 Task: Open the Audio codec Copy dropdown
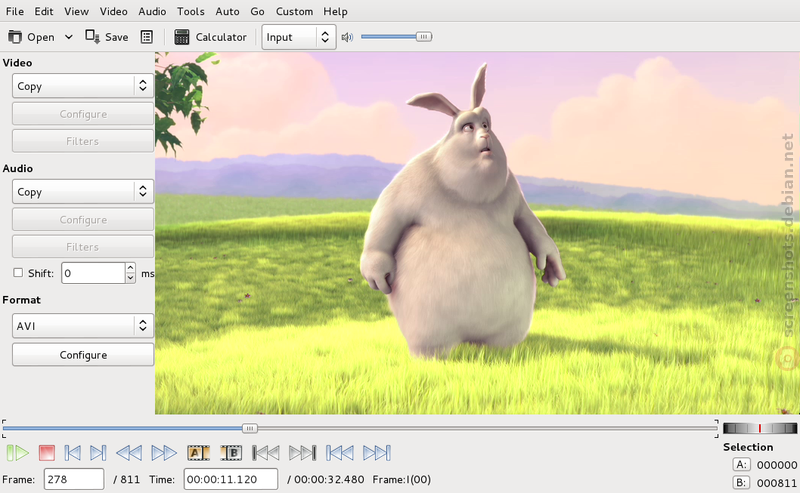point(83,191)
